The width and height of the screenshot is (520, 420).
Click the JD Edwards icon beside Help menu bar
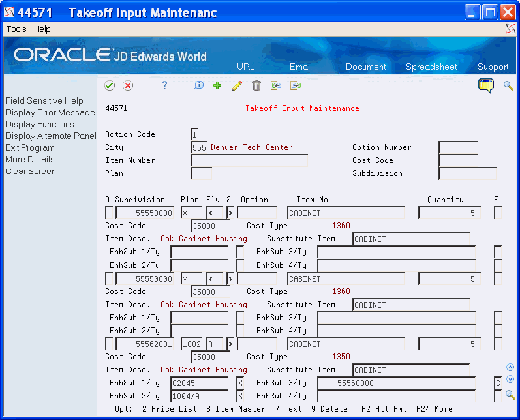coord(511,29)
